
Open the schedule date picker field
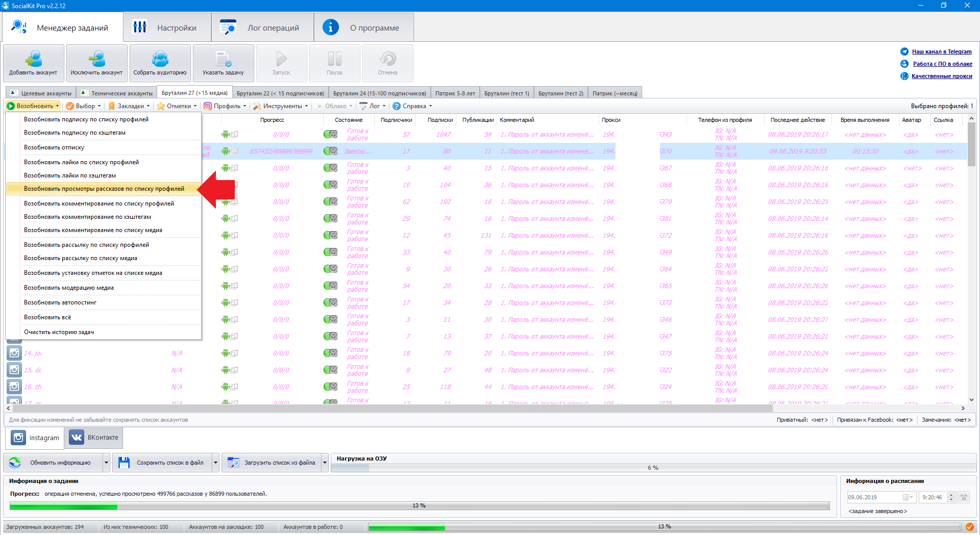[x=881, y=497]
